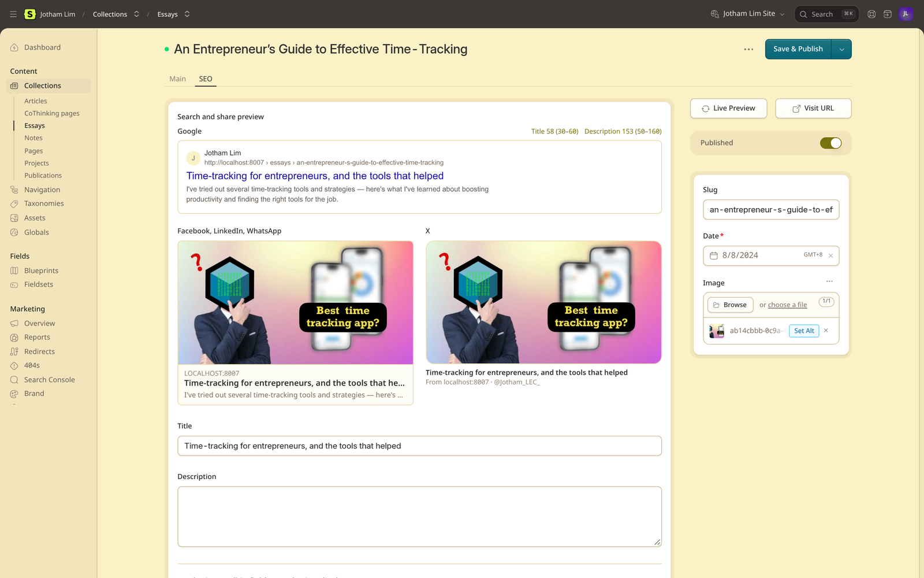Click the Set Alt button
Image resolution: width=924 pixels, height=578 pixels.
(x=804, y=331)
